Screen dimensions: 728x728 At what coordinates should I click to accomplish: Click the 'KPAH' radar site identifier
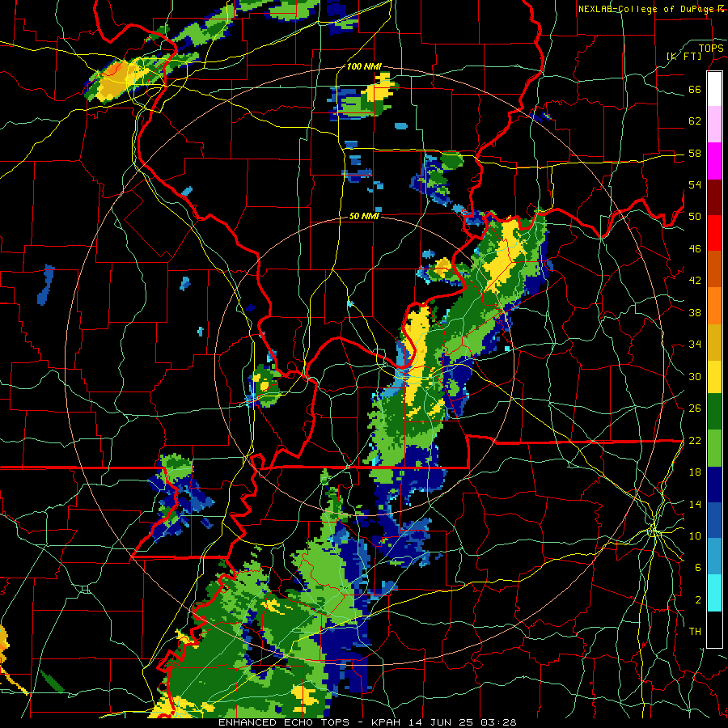point(387,722)
